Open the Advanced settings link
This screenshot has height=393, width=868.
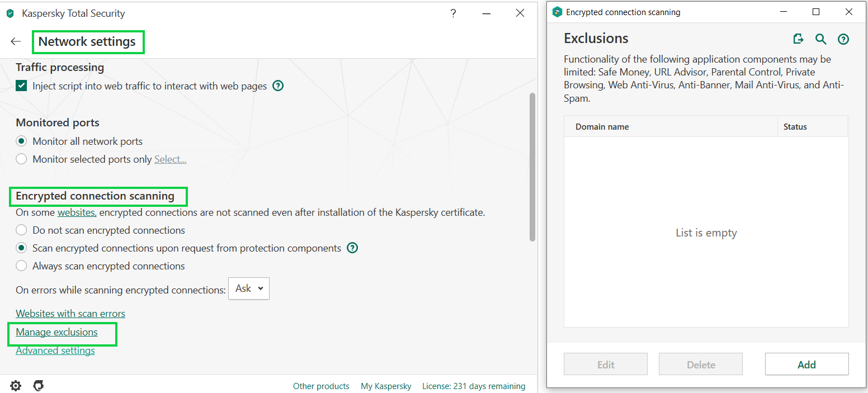(55, 351)
